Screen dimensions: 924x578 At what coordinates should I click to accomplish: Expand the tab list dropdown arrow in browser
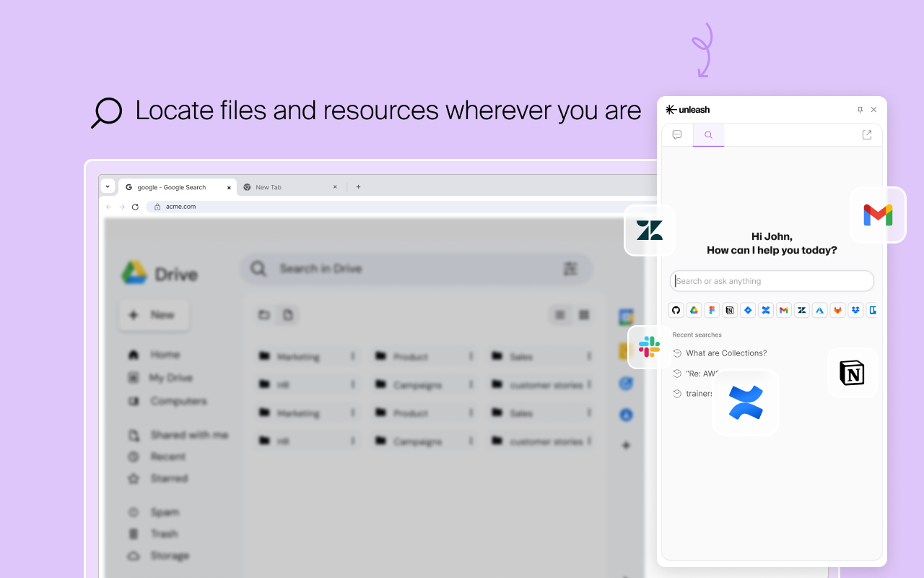[108, 186]
